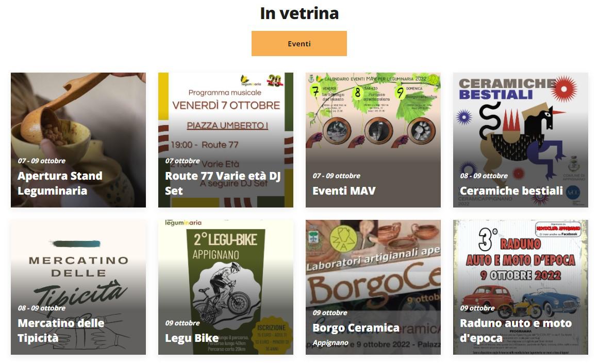
Task: Open the Eventi MAV event card
Action: coord(373,140)
